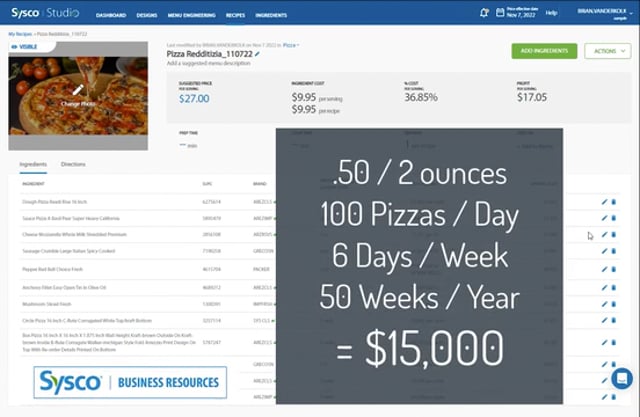
Task: Select the Ingredients tab below the photo
Action: 33,164
